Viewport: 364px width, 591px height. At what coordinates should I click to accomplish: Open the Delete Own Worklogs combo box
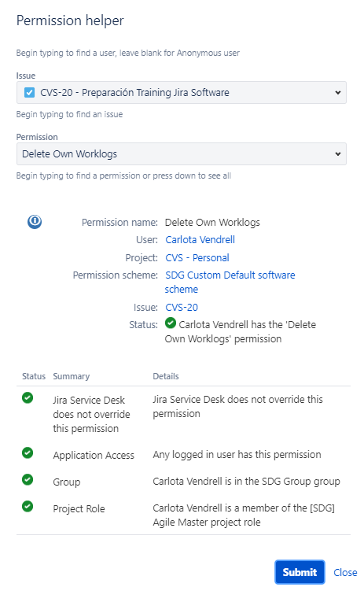[182, 153]
